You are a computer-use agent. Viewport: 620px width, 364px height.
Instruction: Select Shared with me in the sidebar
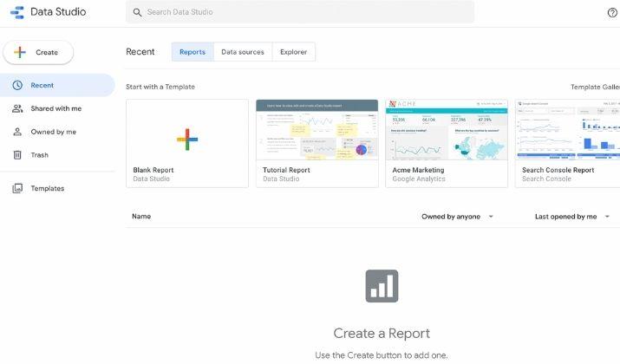[57, 108]
